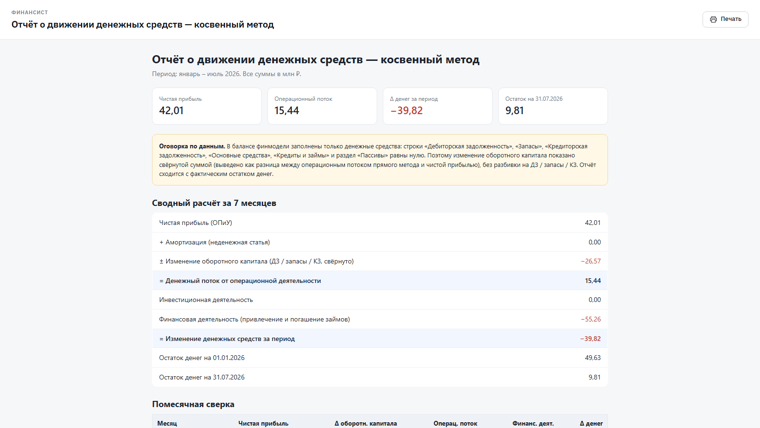Click the printer icon in Печать button

(x=713, y=19)
